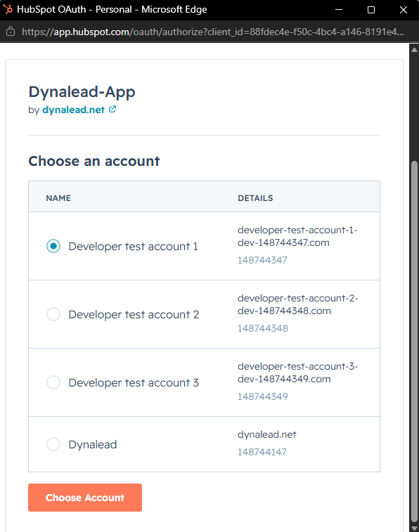Click the HubSpot logo in the title bar

[x=8, y=10]
